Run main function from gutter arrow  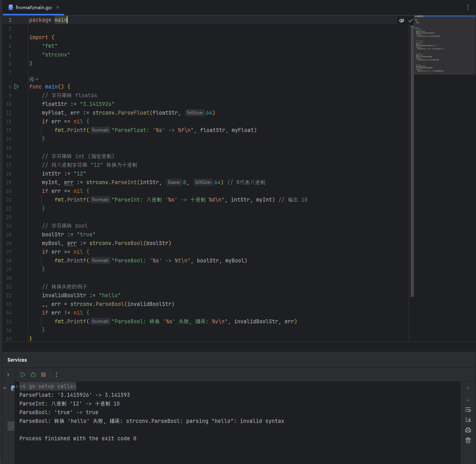[17, 87]
